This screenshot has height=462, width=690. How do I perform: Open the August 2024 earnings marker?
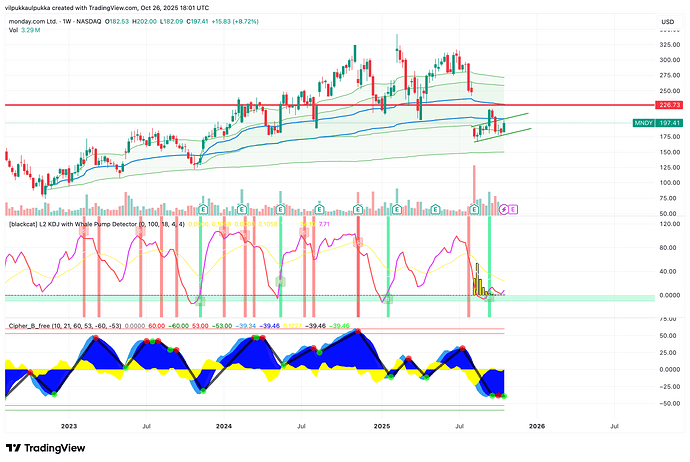(x=319, y=209)
